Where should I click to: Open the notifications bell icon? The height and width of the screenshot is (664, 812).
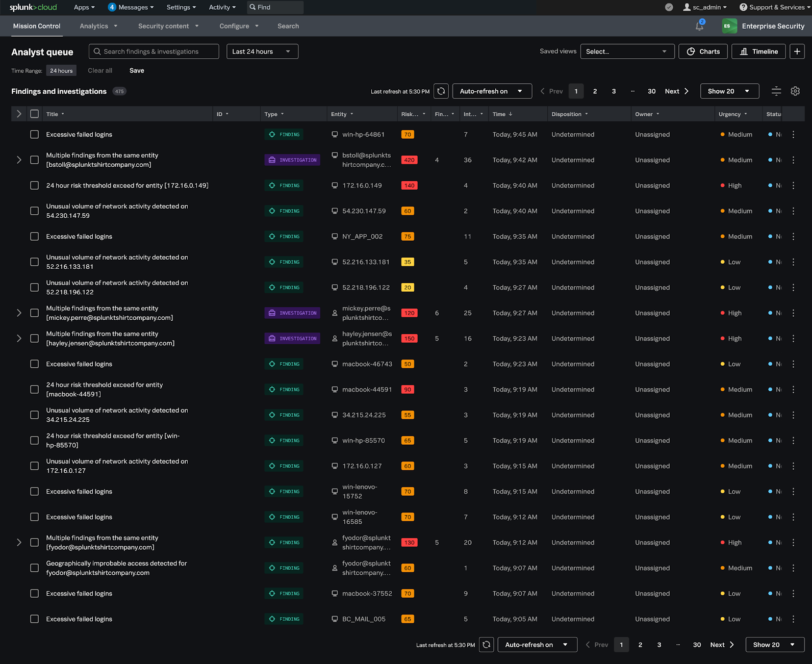[x=699, y=26]
